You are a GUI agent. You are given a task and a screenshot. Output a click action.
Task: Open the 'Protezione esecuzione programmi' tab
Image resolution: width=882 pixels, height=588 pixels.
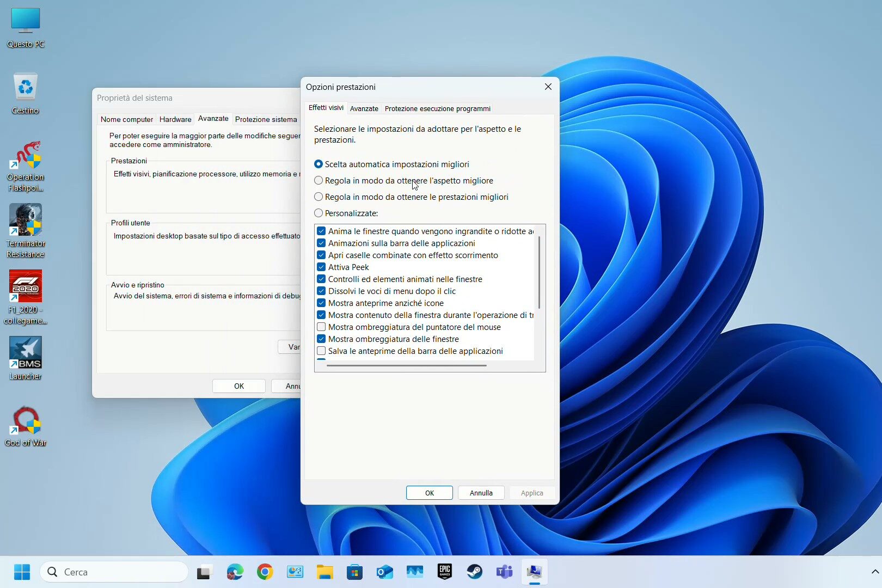437,108
